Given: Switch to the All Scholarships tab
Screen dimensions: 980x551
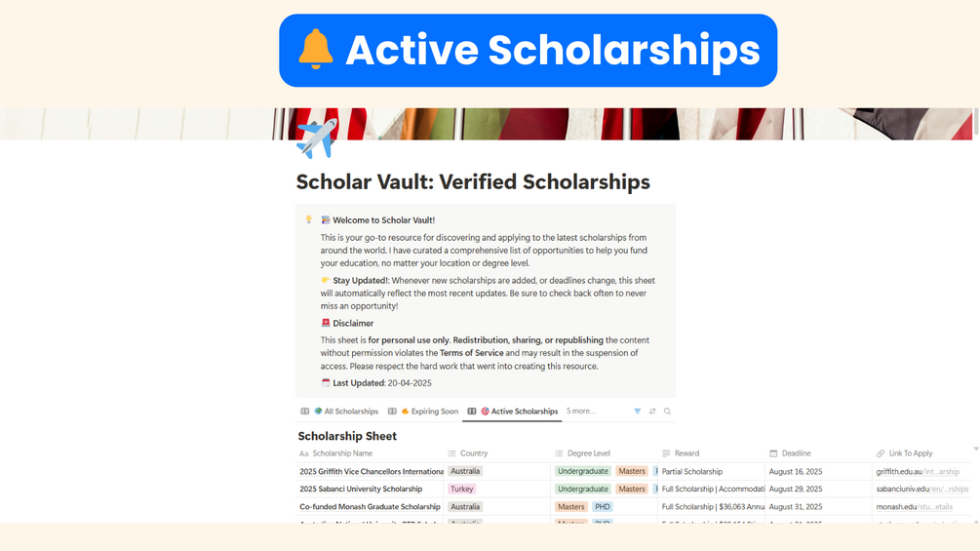Looking at the screenshot, I should [345, 412].
